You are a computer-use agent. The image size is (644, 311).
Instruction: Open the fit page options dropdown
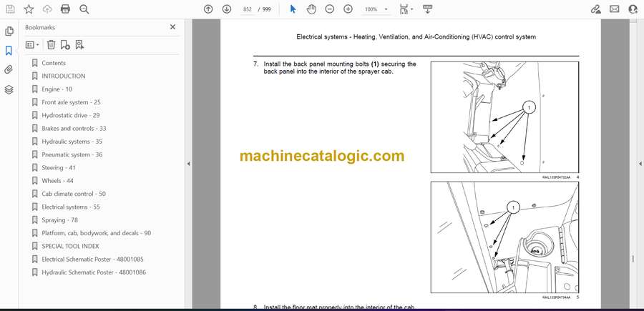coord(405,9)
